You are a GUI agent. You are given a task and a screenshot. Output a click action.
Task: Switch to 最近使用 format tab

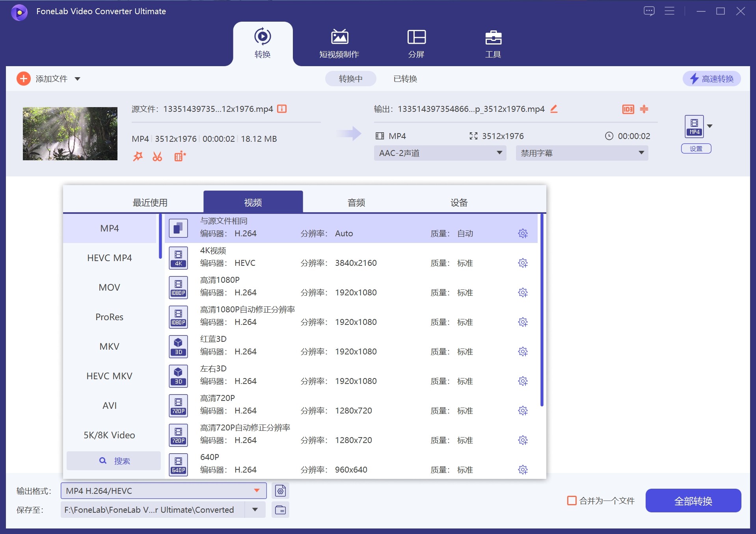pyautogui.click(x=150, y=202)
